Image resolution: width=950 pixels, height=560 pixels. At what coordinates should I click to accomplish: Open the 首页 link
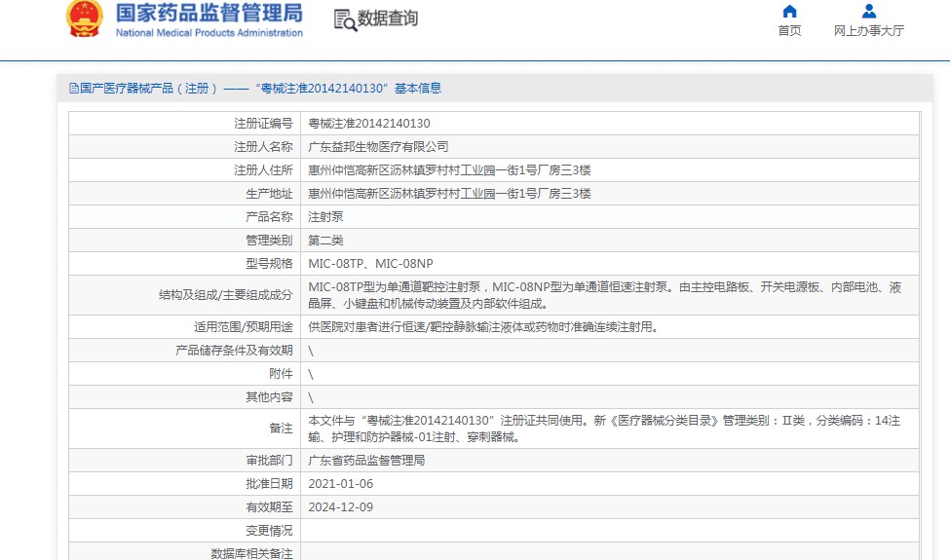pyautogui.click(x=789, y=31)
